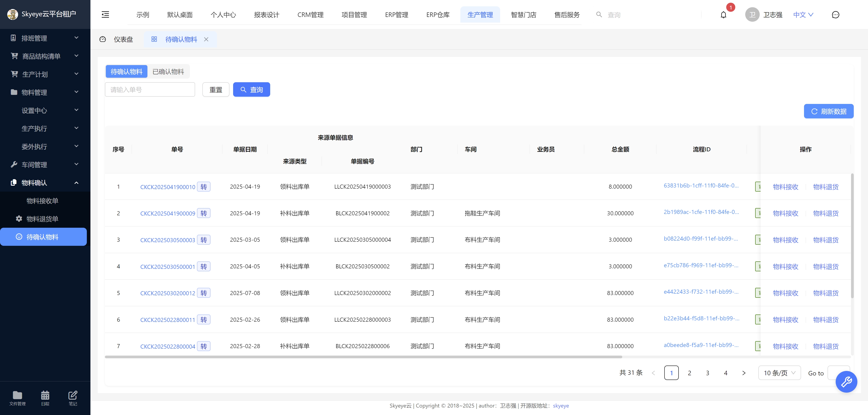Open the 售后服务 top menu

[567, 15]
